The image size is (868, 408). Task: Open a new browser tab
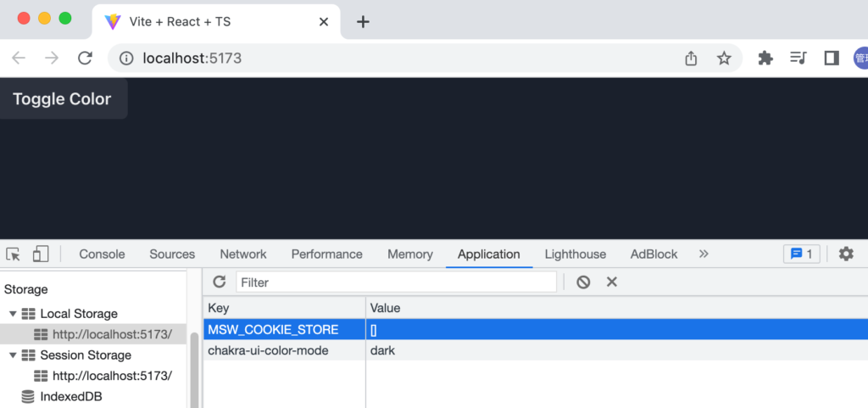pos(363,21)
